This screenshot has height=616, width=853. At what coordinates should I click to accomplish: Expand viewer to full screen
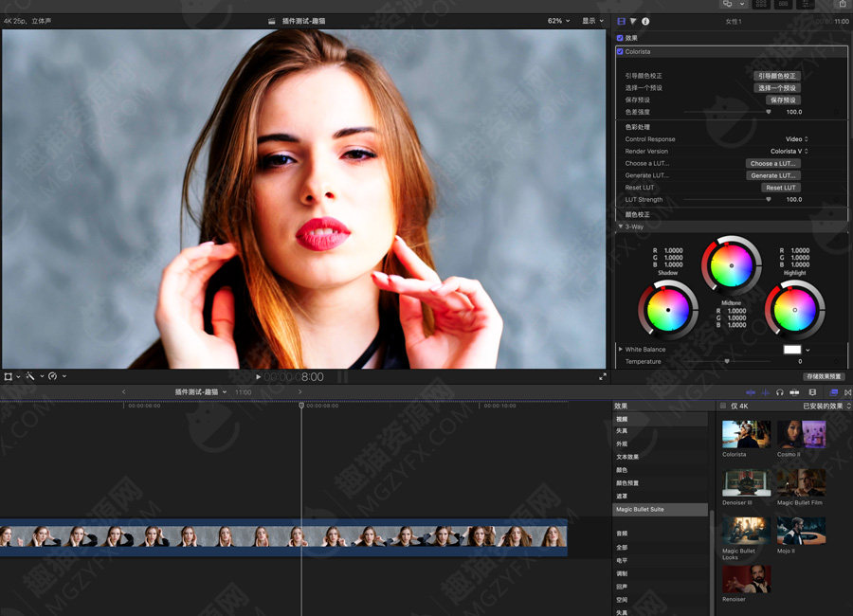coord(602,376)
